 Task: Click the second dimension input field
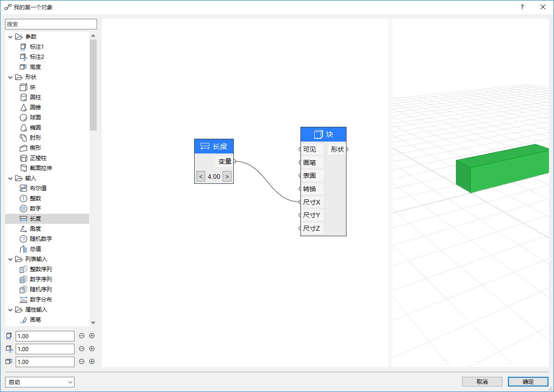click(x=45, y=349)
